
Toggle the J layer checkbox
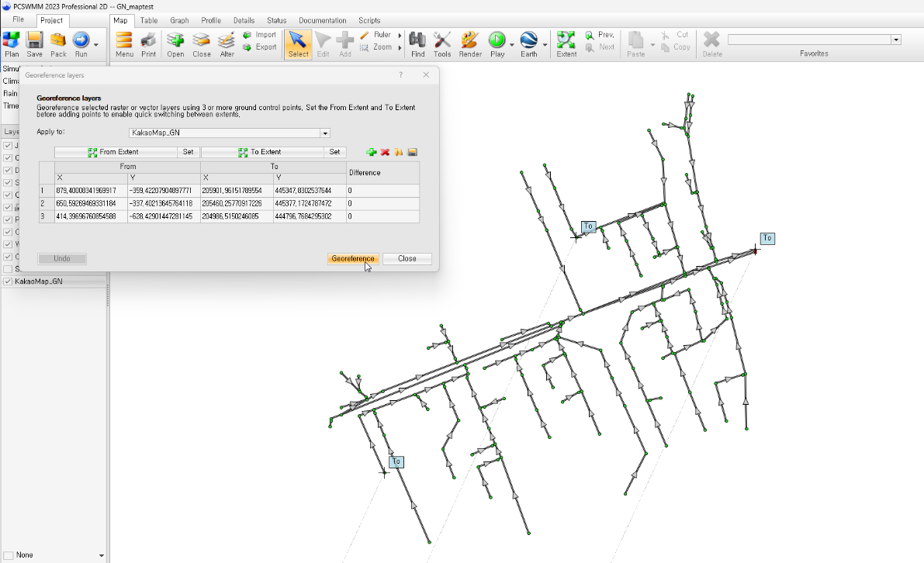coord(8,146)
